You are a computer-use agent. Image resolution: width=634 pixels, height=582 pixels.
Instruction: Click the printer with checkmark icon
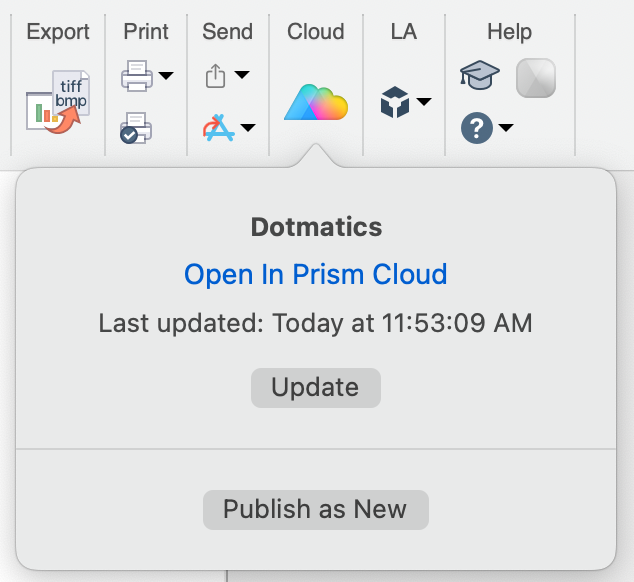(136, 129)
